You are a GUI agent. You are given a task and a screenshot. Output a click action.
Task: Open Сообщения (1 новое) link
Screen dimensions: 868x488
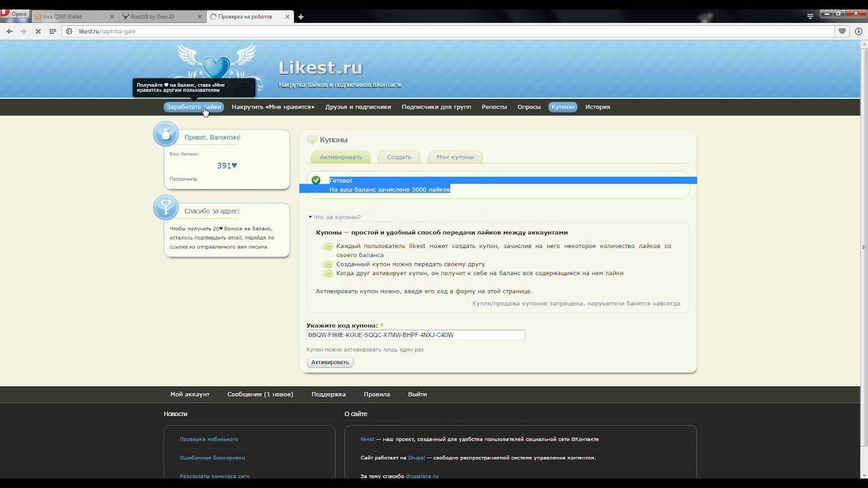(x=260, y=394)
